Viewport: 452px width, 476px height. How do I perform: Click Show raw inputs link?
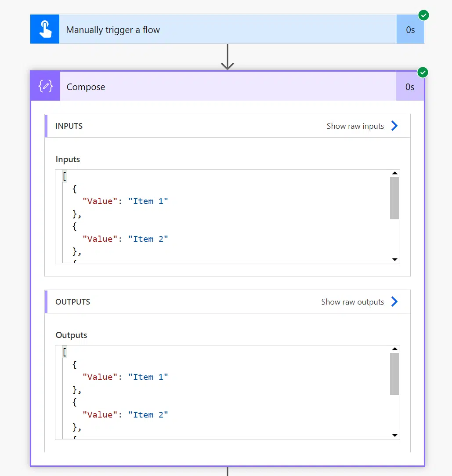[x=355, y=126]
